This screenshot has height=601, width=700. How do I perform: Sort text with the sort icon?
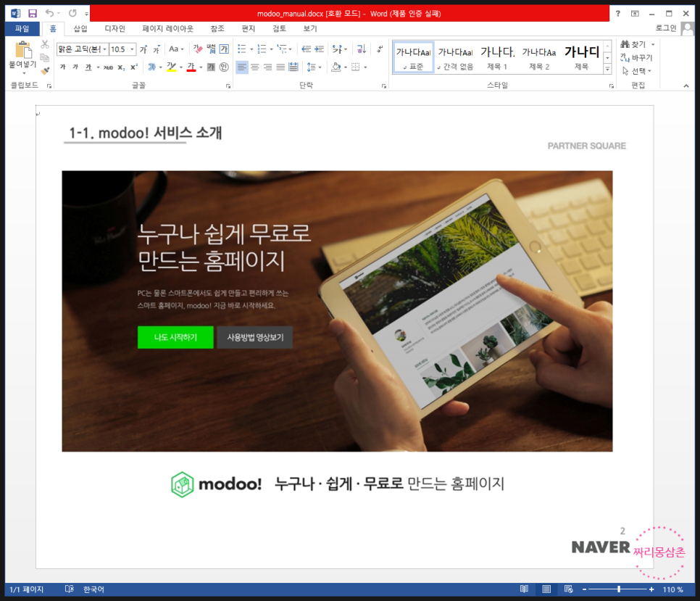[x=362, y=49]
